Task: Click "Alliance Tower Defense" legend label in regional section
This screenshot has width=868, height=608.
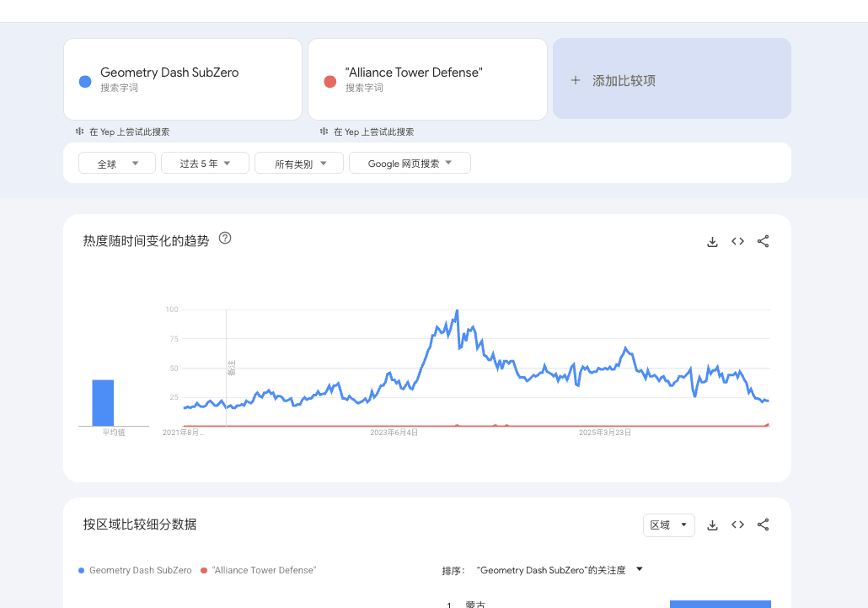Action: pos(264,570)
